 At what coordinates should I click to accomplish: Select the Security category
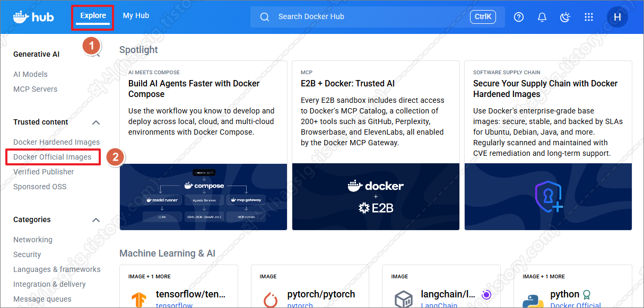point(27,254)
